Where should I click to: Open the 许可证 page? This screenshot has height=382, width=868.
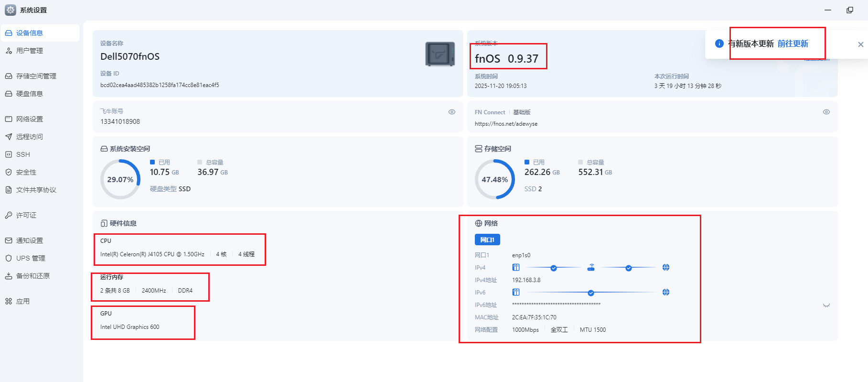click(40, 215)
